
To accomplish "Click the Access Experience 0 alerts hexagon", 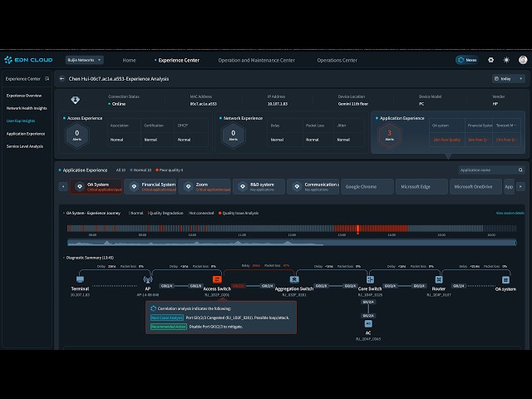I will 77,135.
